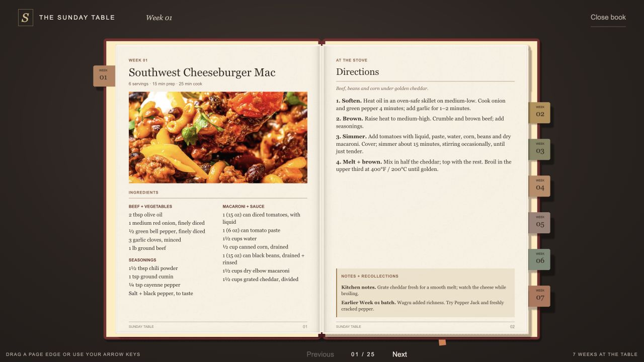Click the '7 WEEKS AT THE TABLE' footer text
Image resolution: width=644 pixels, height=362 pixels.
(x=605, y=354)
